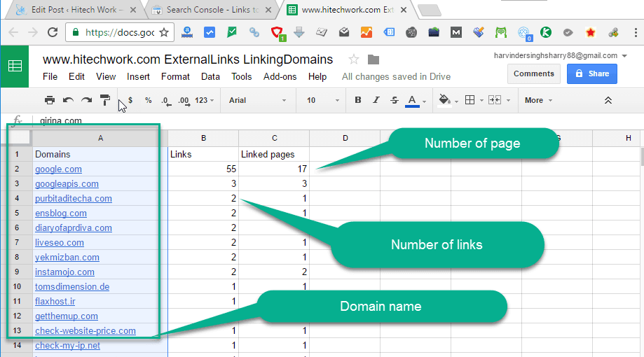Activate the Paint format tool
The height and width of the screenshot is (357, 644).
(105, 100)
